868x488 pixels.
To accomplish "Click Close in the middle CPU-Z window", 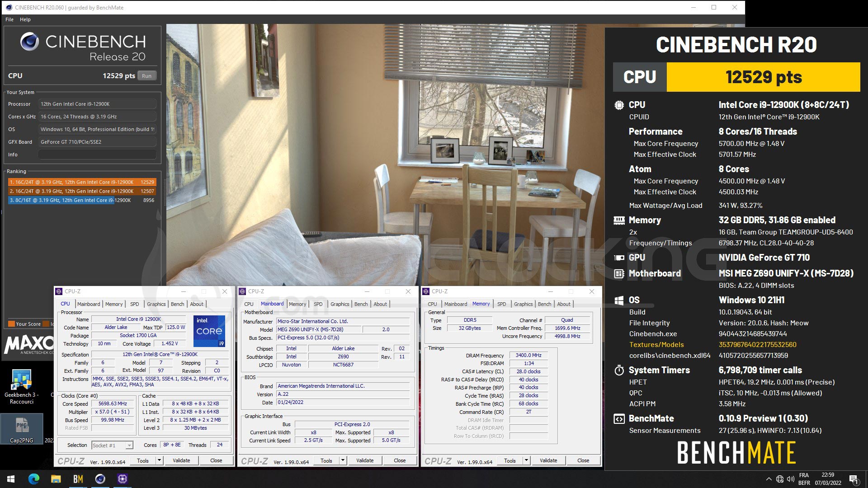I will 400,461.
